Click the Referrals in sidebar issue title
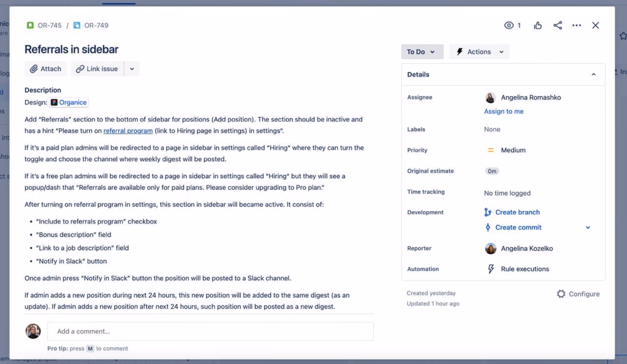627x364 pixels. pos(71,50)
